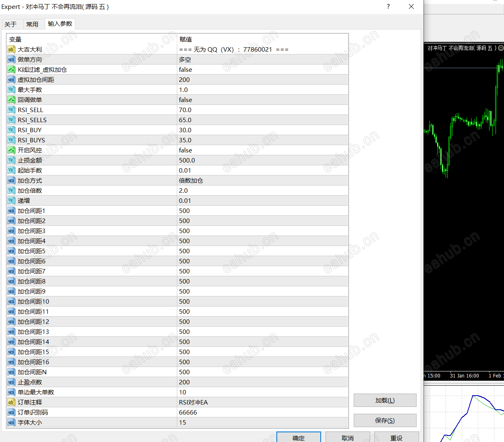This screenshot has width=504, height=442.
Task: Click the integer icon beside 订单识别码
Action: click(11, 412)
